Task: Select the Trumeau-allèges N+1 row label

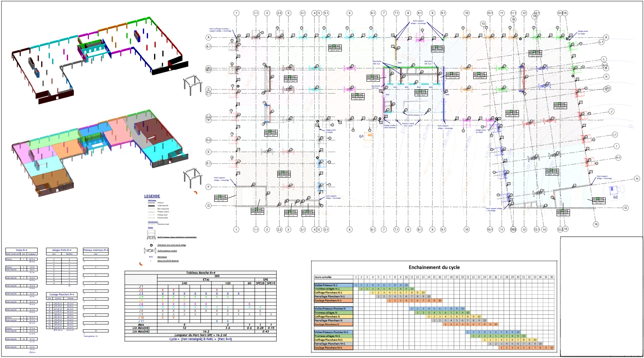Action: pos(334,336)
